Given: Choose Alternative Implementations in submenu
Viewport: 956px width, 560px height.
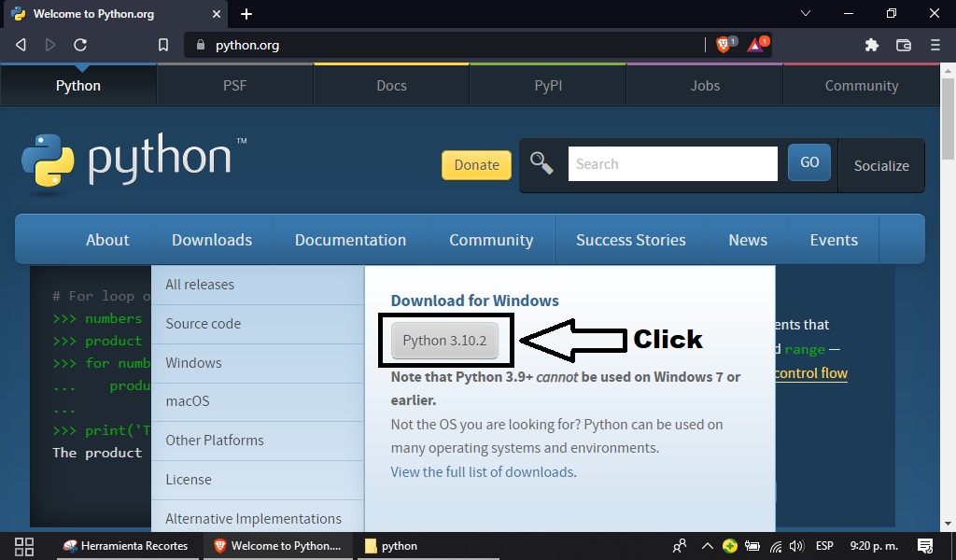Looking at the screenshot, I should tap(258, 518).
